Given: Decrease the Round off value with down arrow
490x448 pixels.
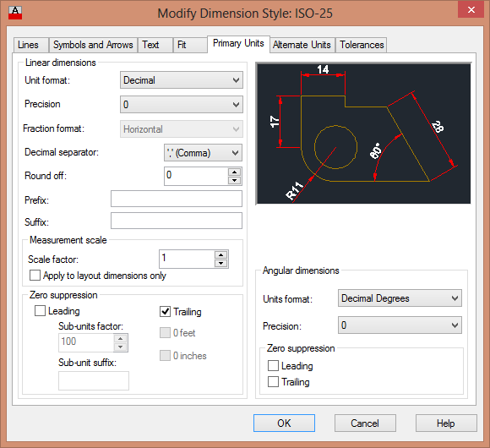Looking at the screenshot, I should pyautogui.click(x=234, y=180).
